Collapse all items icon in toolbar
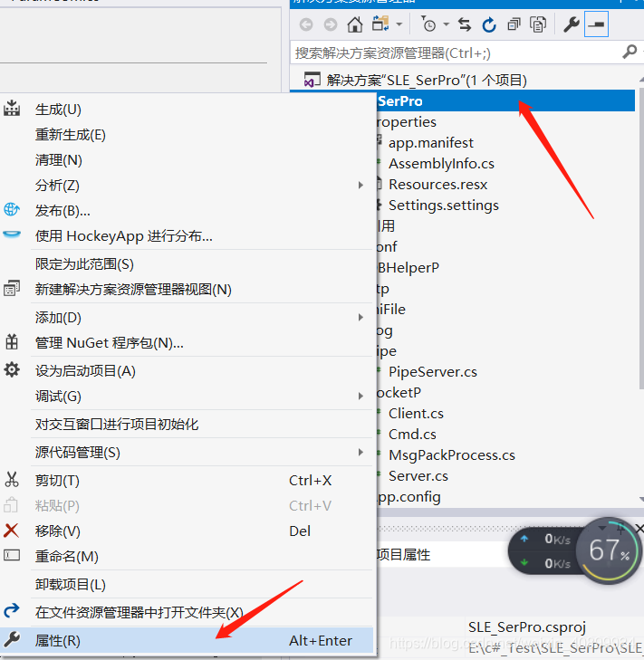644x660 pixels. point(514,24)
